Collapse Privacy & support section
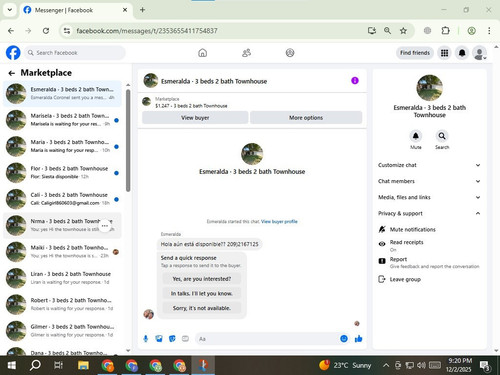 [429, 213]
